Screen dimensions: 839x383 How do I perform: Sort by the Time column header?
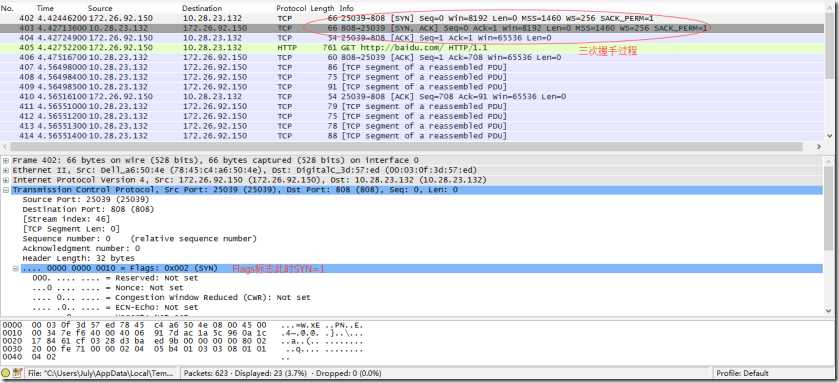[x=45, y=9]
